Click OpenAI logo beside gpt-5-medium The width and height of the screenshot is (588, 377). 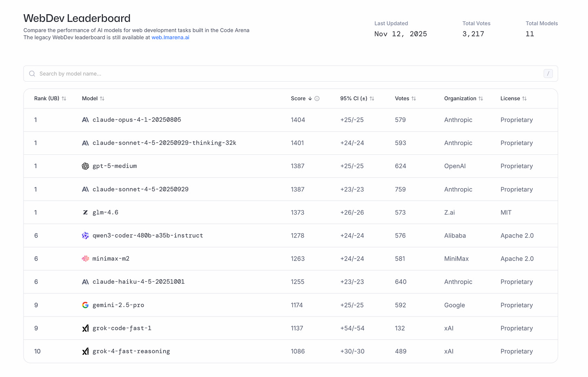click(x=85, y=166)
